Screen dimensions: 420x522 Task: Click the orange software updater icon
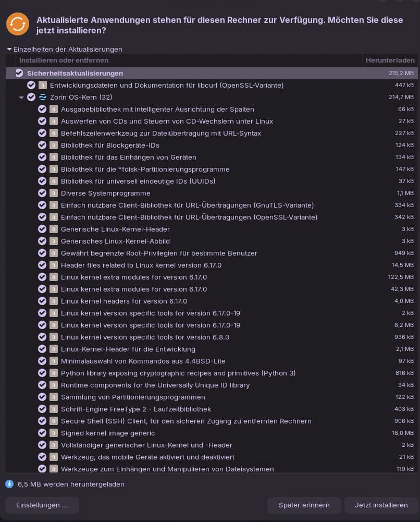pos(18,24)
